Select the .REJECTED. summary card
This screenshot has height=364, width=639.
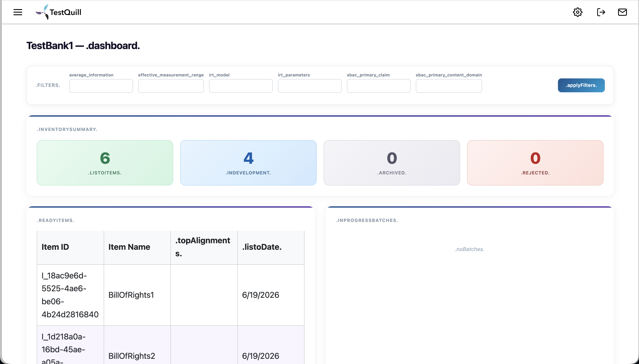[x=535, y=162]
